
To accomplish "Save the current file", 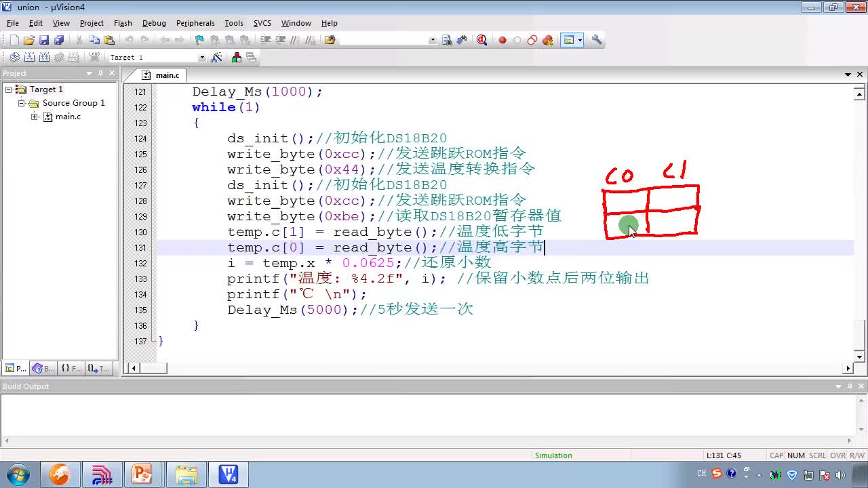I will tap(44, 40).
